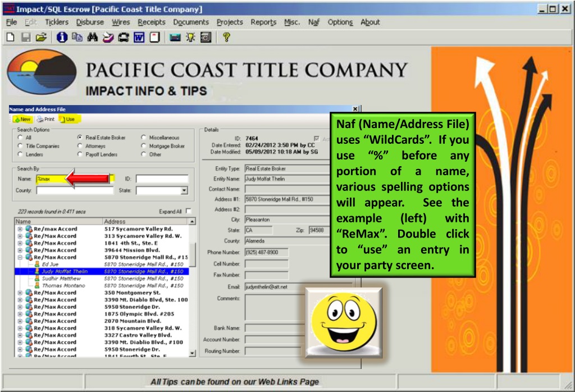Viewport: 575px width, 392px height.
Task: Select the Title Companies radio button
Action: click(x=20, y=146)
